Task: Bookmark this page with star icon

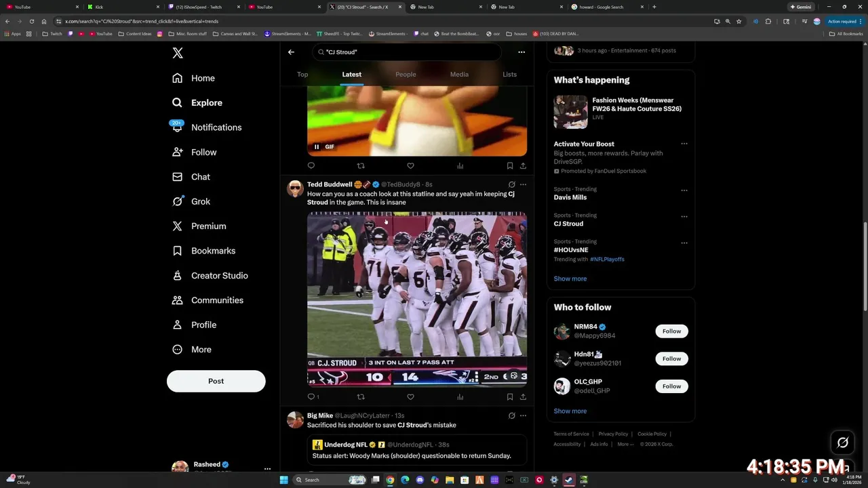Action: (739, 21)
